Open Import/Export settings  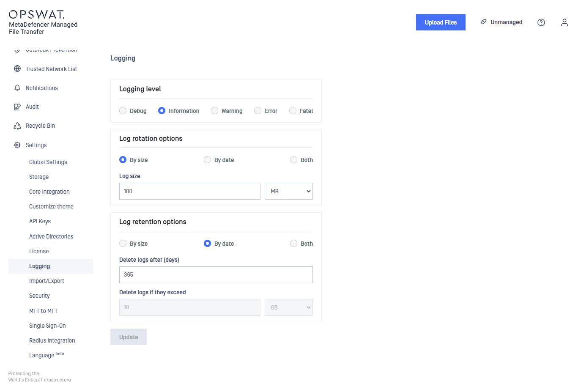47,281
